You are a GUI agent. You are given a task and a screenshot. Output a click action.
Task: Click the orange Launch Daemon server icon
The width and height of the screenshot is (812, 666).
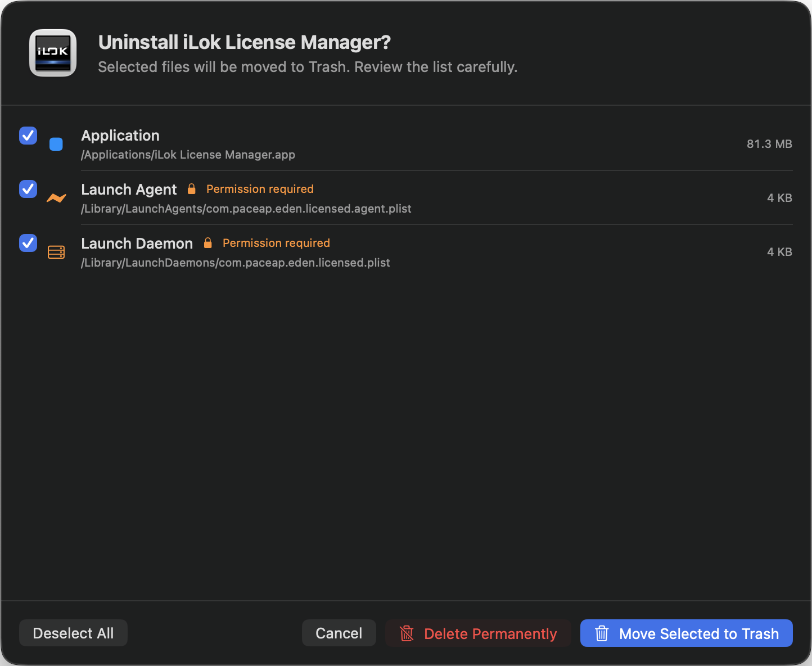pos(56,252)
